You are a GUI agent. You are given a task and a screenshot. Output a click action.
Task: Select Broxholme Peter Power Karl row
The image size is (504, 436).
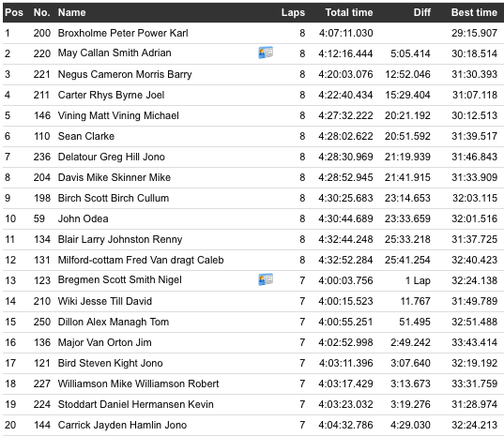[x=253, y=33]
